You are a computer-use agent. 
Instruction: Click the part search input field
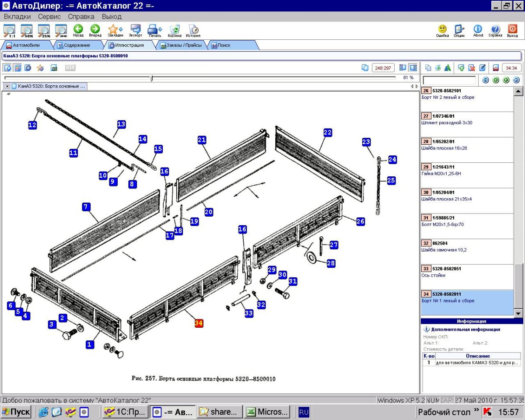449,80
